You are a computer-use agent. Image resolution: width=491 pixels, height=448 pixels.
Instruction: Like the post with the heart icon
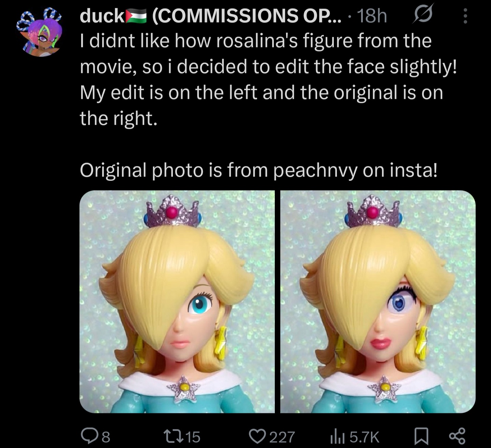click(258, 436)
